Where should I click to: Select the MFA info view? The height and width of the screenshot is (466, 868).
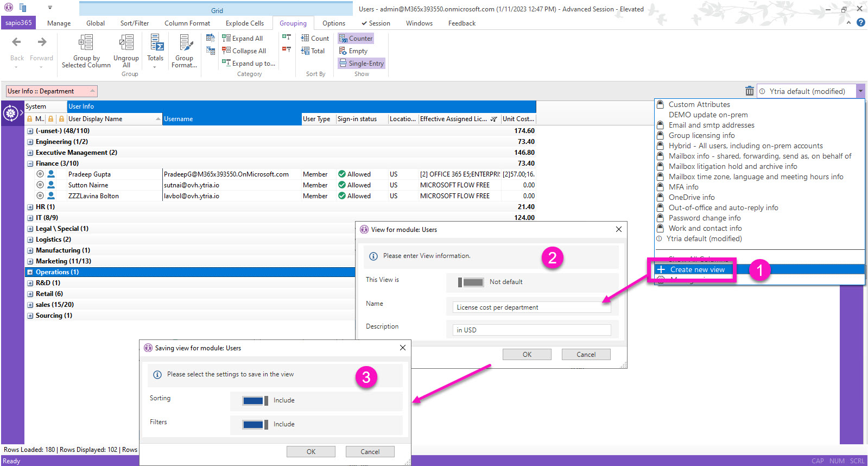pos(683,187)
